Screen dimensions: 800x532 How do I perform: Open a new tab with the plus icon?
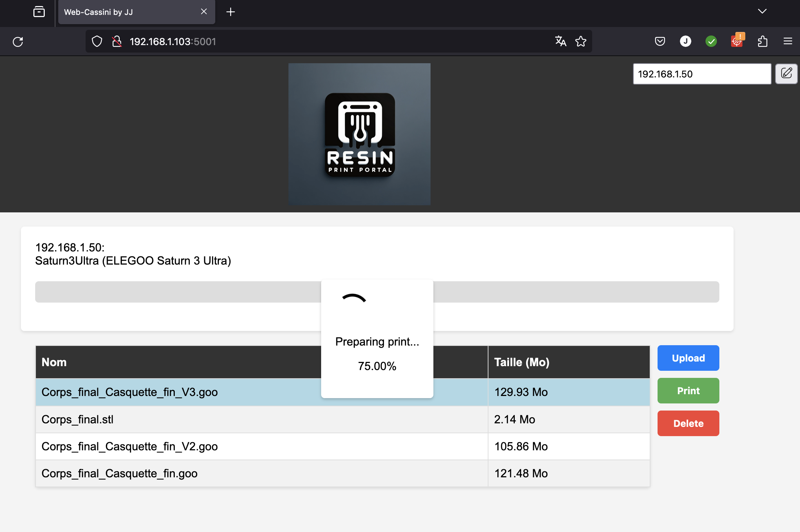pyautogui.click(x=231, y=12)
